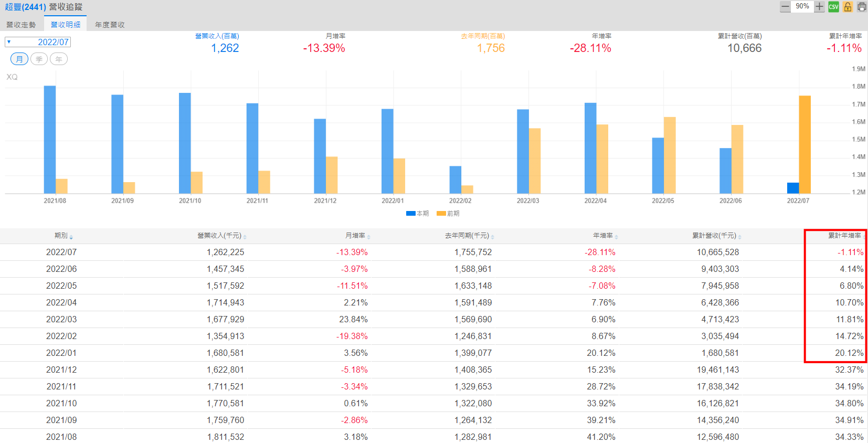Increase zoom with the plus button
The height and width of the screenshot is (443, 868).
pos(819,7)
